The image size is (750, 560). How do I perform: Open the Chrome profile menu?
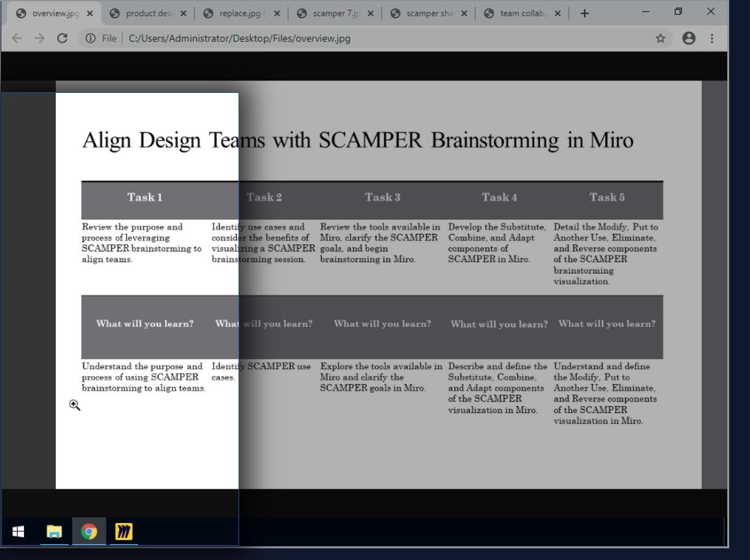click(x=689, y=38)
